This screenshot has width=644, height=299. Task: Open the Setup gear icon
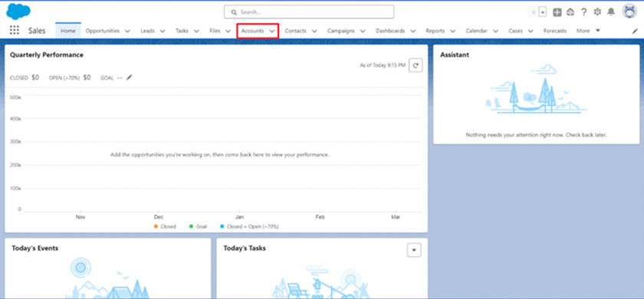coord(597,12)
